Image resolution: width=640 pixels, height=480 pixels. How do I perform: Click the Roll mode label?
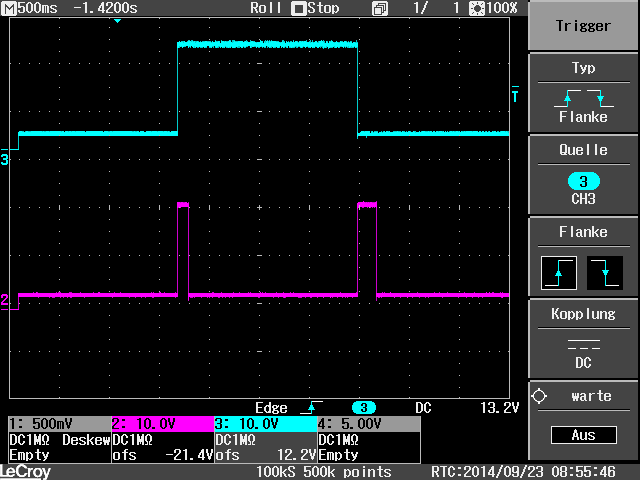point(265,8)
